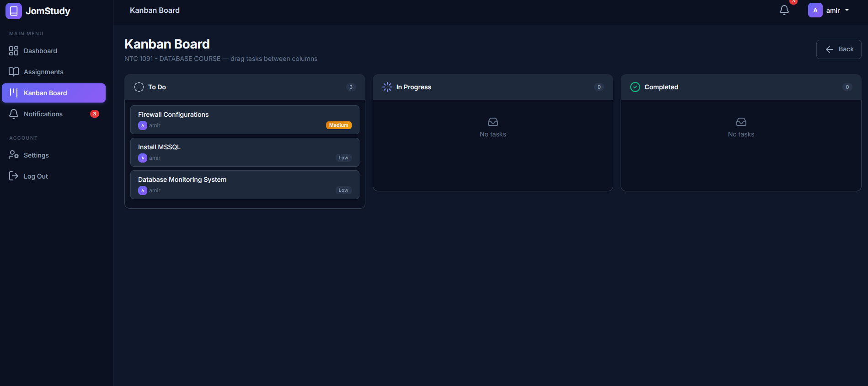Screen dimensions: 868x386
Task: Click the Log Out arrow icon
Action: [x=14, y=176]
